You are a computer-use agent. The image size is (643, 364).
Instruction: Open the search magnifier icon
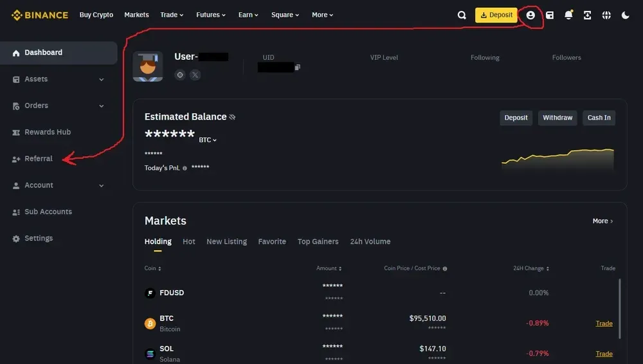click(462, 15)
